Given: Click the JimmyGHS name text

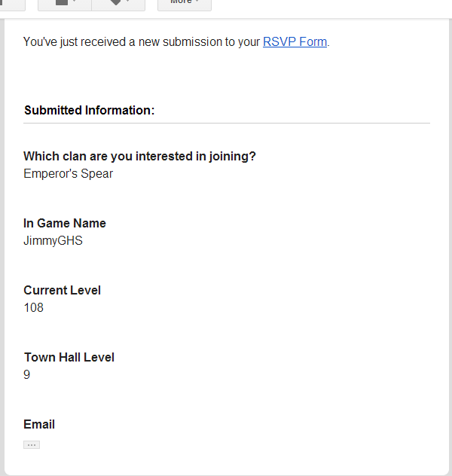Looking at the screenshot, I should coord(53,241).
